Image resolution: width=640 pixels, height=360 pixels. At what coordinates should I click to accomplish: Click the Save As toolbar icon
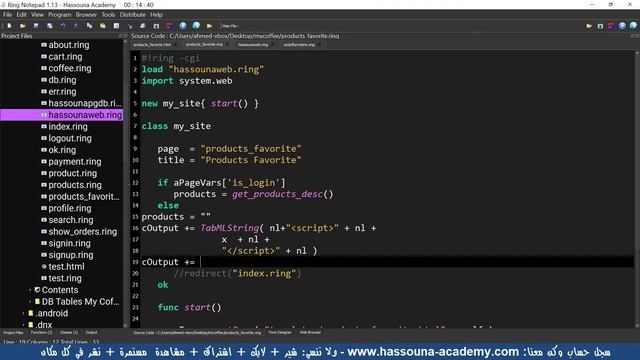[x=49, y=26]
